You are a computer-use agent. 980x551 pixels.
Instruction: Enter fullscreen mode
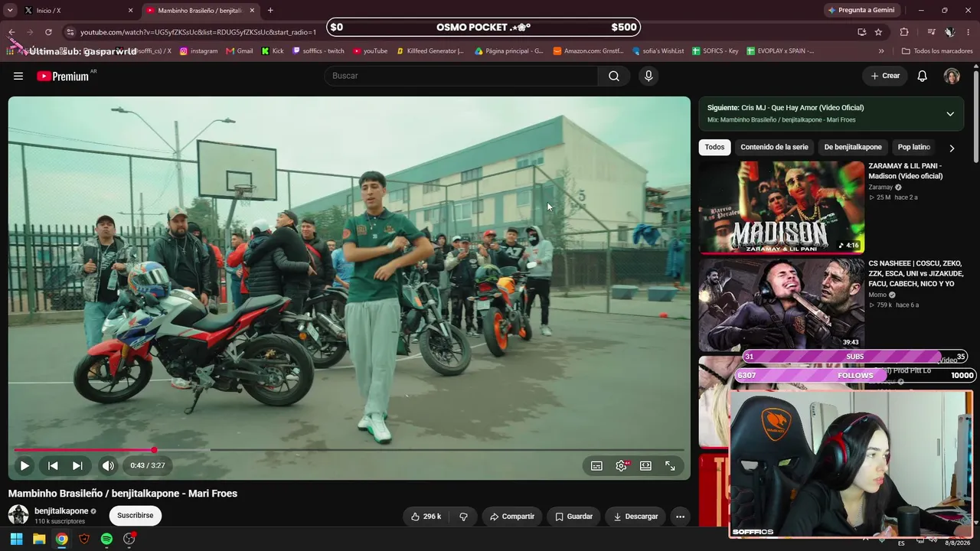[x=670, y=465]
